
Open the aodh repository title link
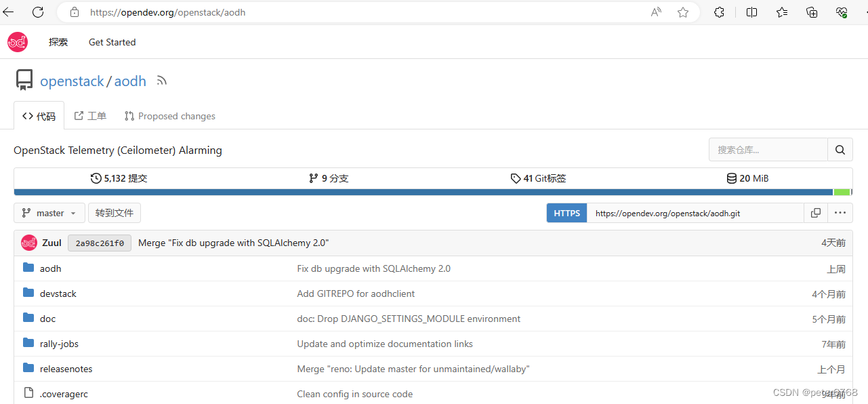130,81
